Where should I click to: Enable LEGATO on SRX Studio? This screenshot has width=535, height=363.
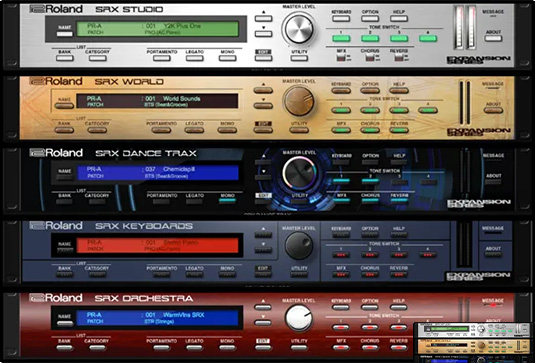pos(194,58)
